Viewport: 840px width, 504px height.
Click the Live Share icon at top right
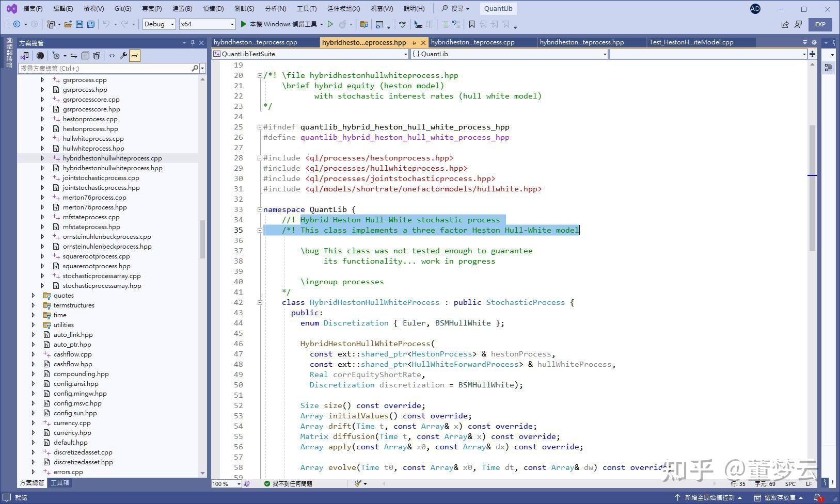click(x=785, y=24)
